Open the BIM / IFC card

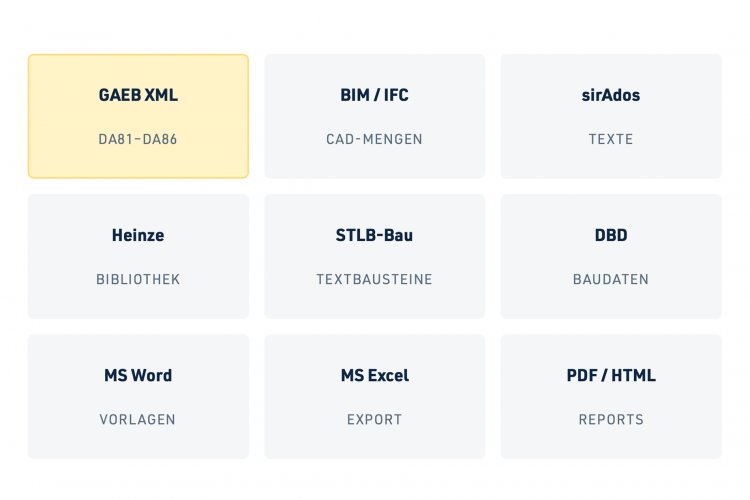click(x=375, y=116)
